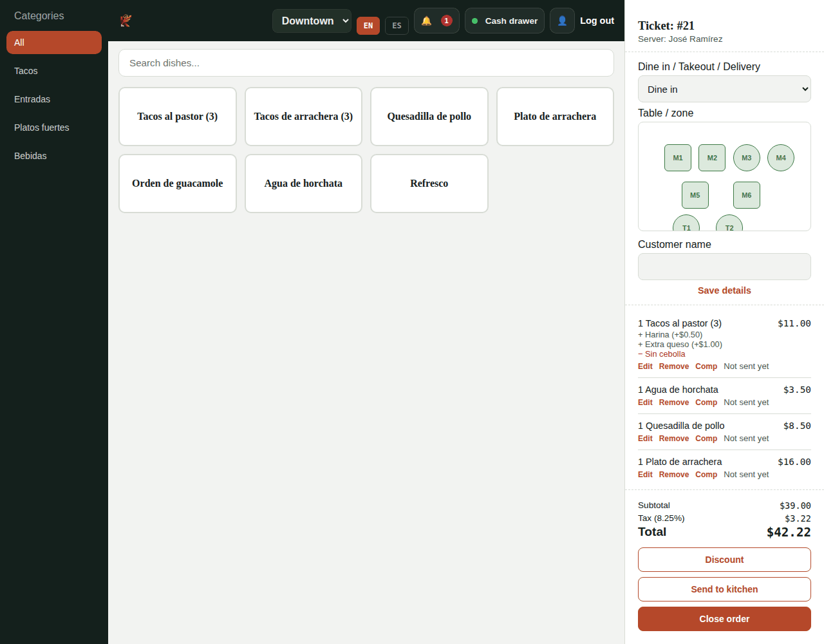The image size is (824, 644).
Task: Open the user profile icon
Action: click(562, 21)
